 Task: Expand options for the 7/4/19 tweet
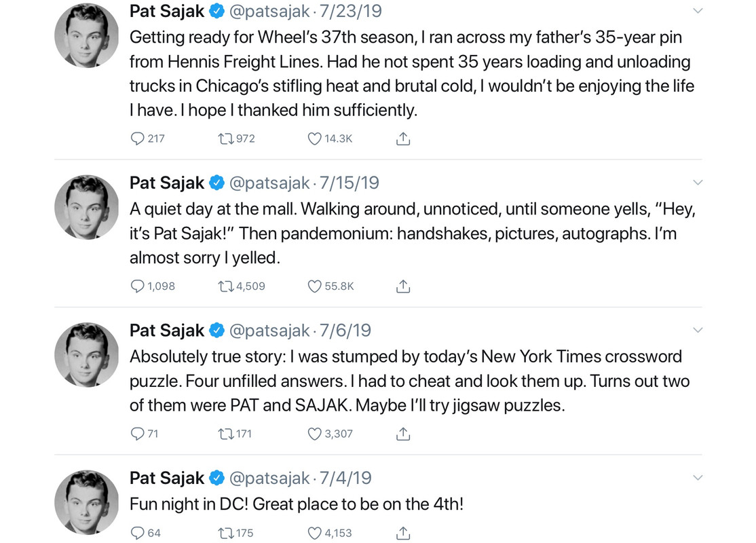tap(698, 478)
